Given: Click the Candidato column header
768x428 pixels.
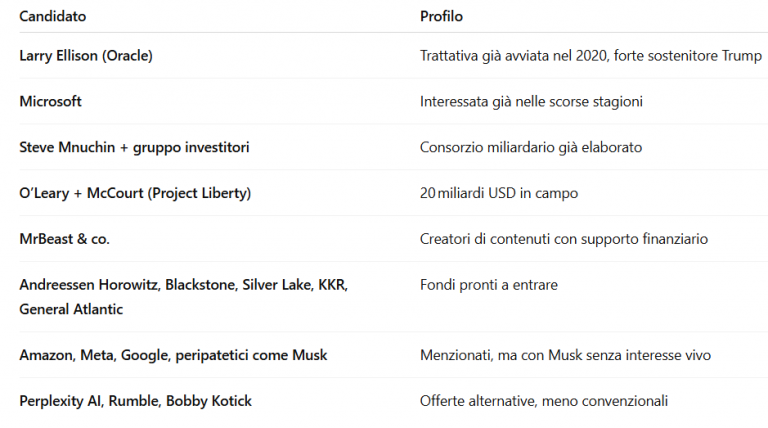Looking at the screenshot, I should pos(53,16).
